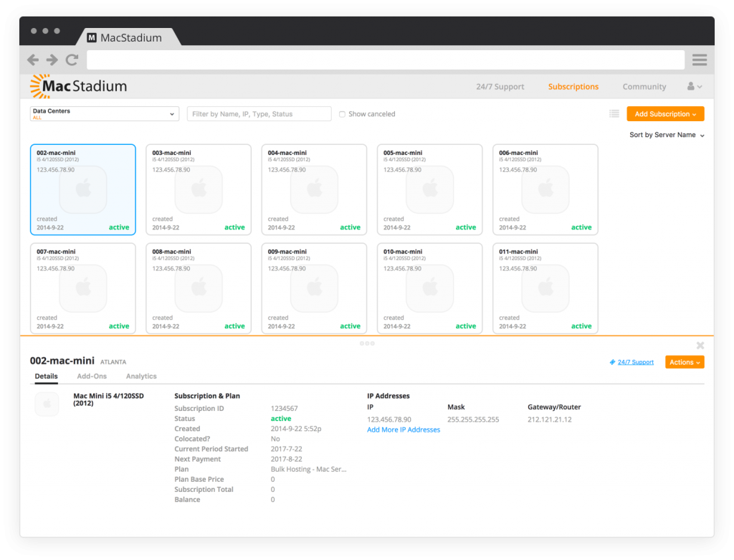The image size is (734, 560).
Task: Click the ATLANTA location label
Action: click(x=113, y=362)
